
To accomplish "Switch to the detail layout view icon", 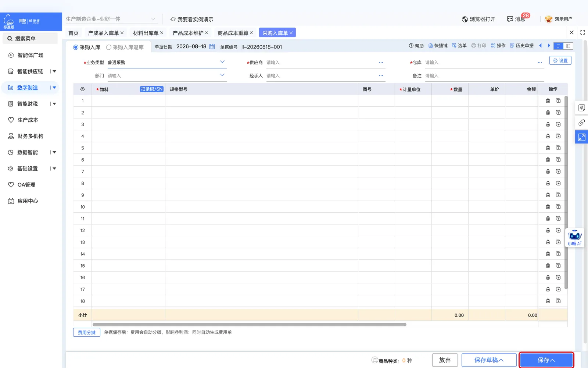I will pyautogui.click(x=568, y=46).
